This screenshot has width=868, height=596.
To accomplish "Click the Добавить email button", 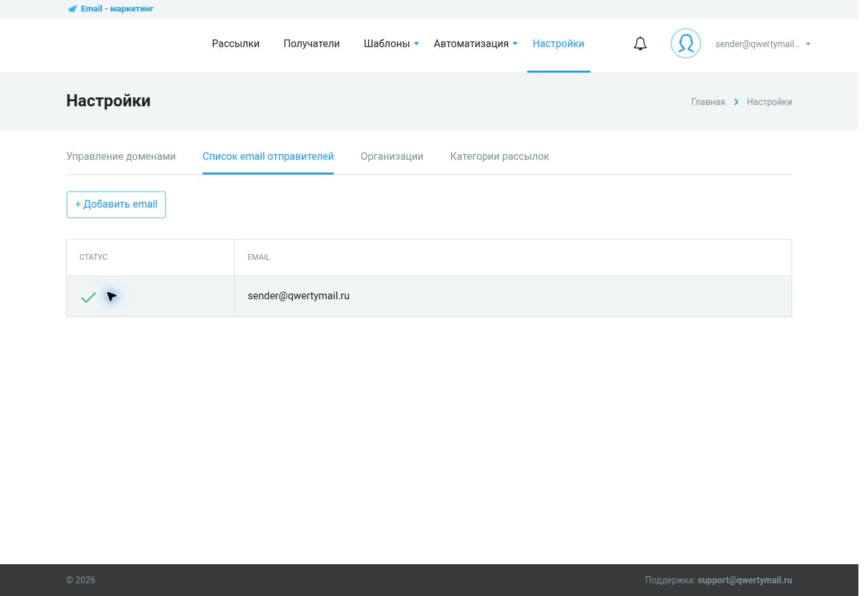I will coord(116,204).
